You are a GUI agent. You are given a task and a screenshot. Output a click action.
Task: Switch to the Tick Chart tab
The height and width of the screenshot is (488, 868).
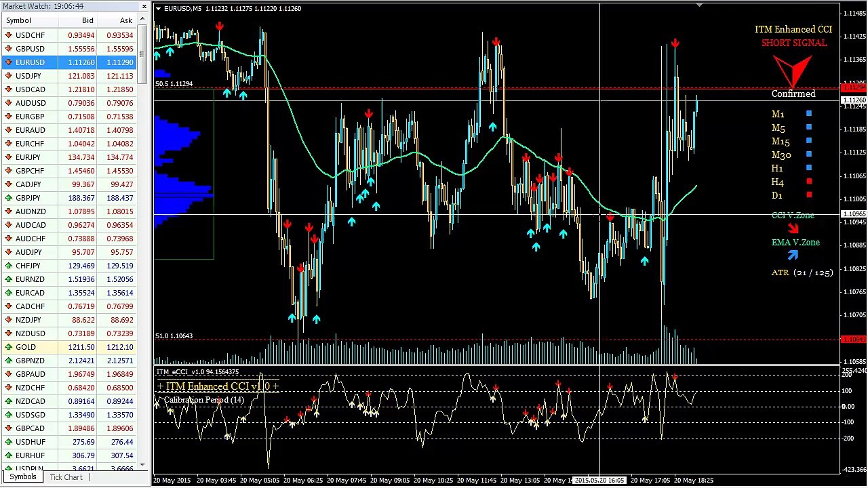click(x=66, y=477)
